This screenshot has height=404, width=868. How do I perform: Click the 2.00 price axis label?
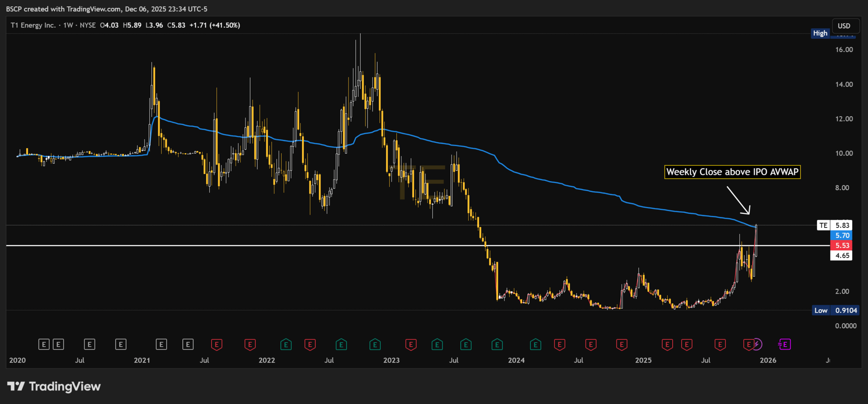click(x=842, y=291)
